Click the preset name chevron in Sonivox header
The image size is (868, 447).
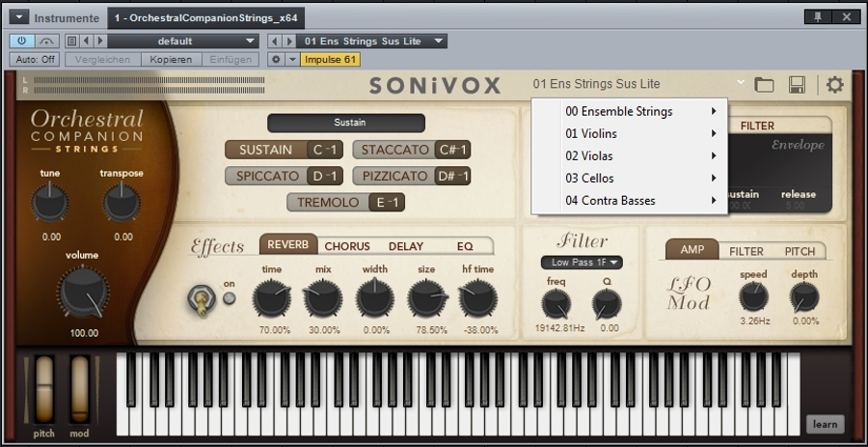tap(741, 82)
